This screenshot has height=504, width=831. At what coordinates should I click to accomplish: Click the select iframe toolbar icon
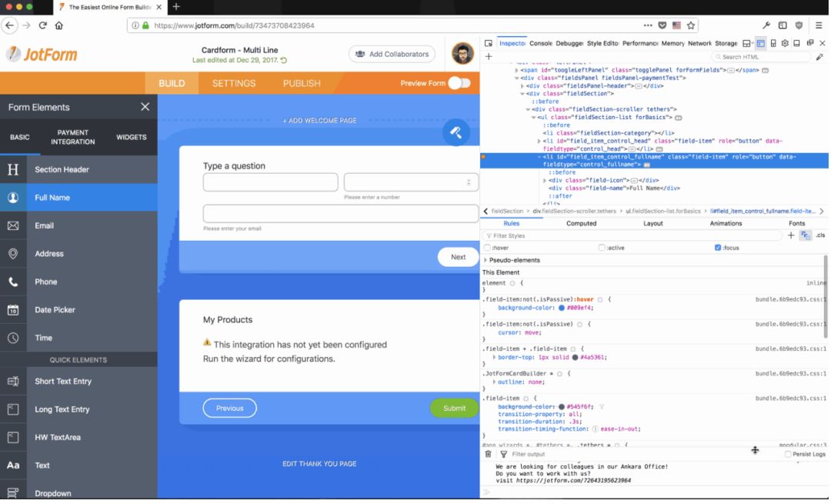(x=746, y=43)
